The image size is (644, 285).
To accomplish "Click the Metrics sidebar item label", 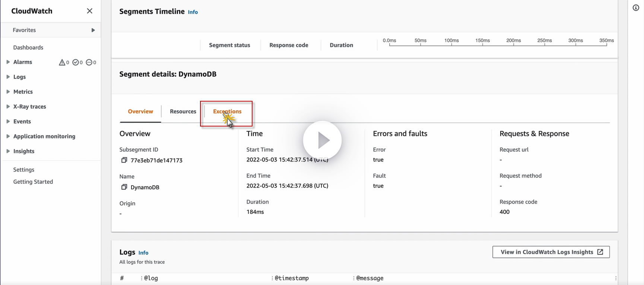I will pos(23,92).
